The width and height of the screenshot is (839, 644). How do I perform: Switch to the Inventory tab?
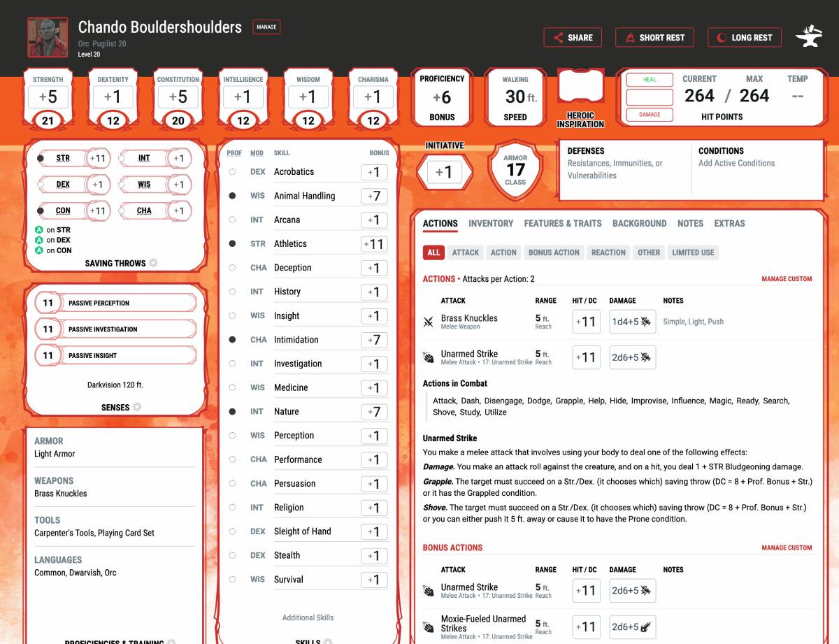pyautogui.click(x=490, y=224)
